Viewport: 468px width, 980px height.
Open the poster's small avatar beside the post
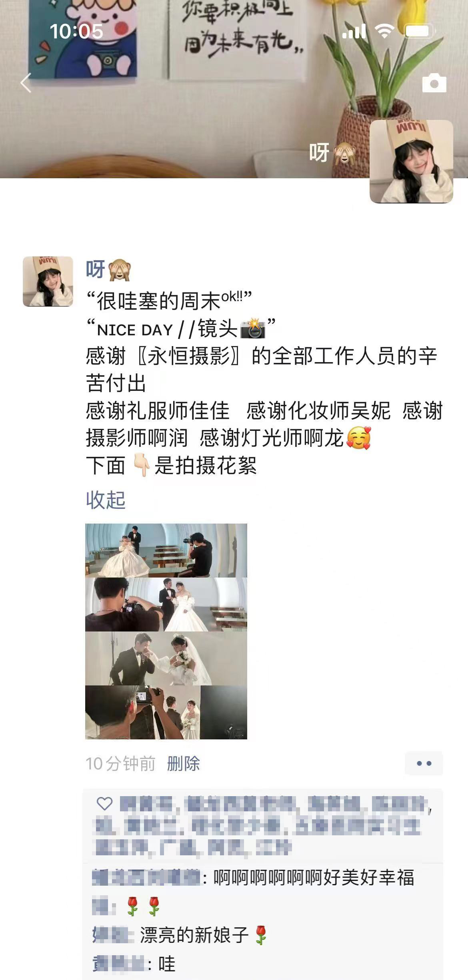point(48,281)
